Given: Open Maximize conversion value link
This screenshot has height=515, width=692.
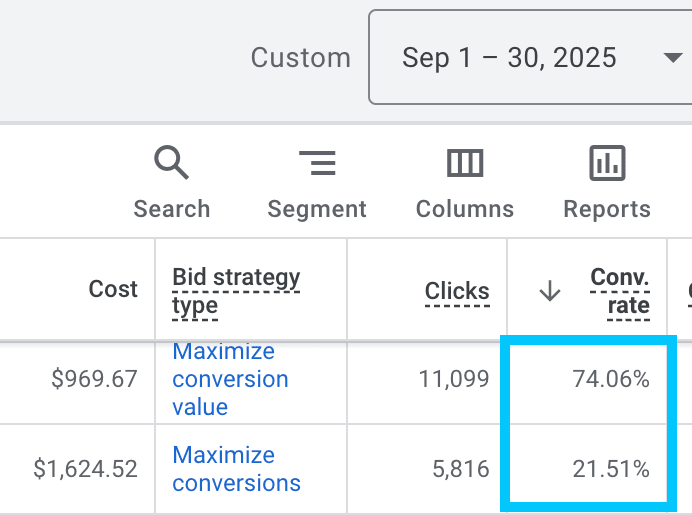Looking at the screenshot, I should (x=230, y=379).
